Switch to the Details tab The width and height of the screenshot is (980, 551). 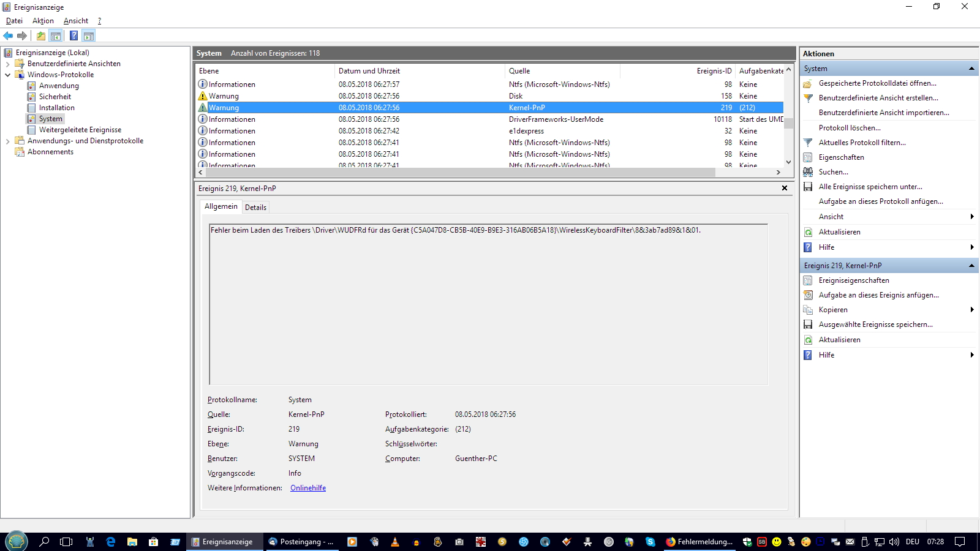point(255,208)
